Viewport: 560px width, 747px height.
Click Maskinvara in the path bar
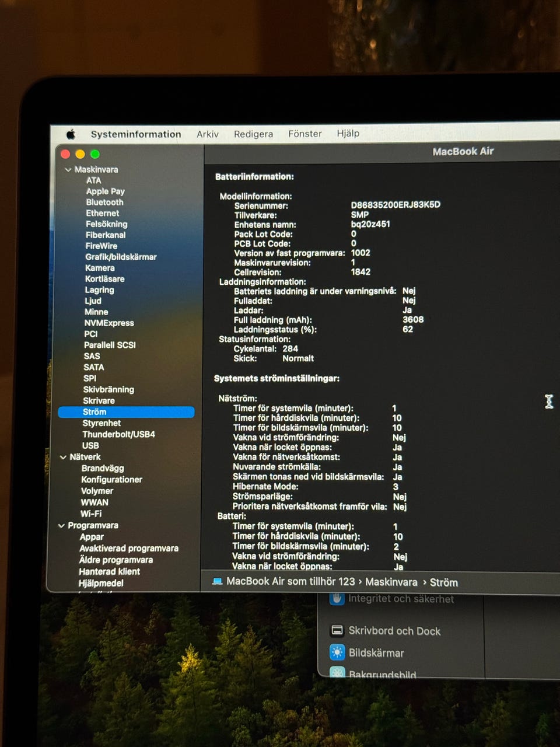pos(391,582)
